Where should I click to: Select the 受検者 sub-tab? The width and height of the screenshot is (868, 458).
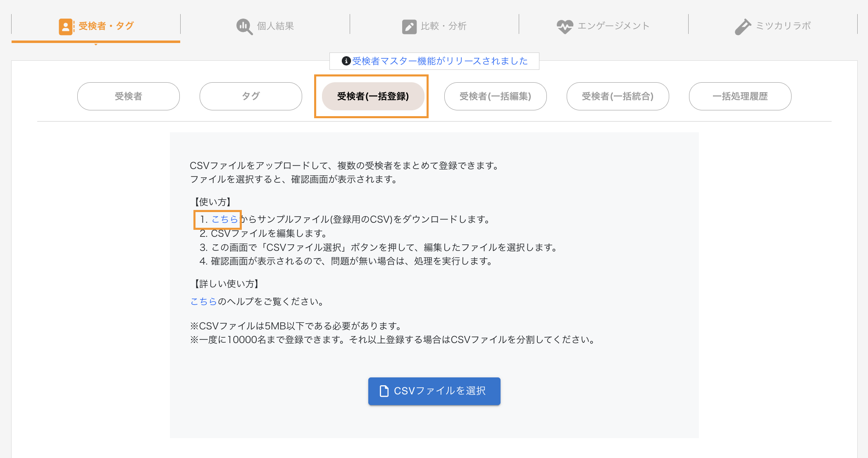(x=129, y=96)
